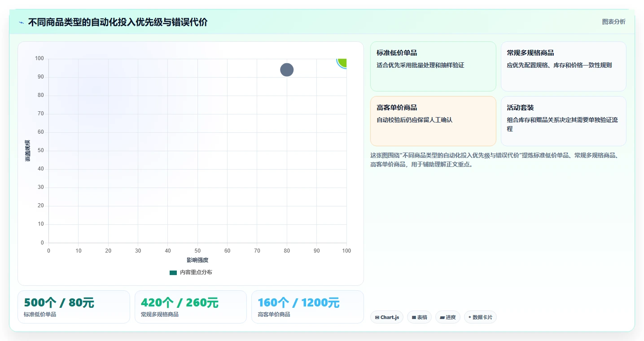Click the 内容重点分布 legend text
The image size is (644, 341).
tap(196, 272)
